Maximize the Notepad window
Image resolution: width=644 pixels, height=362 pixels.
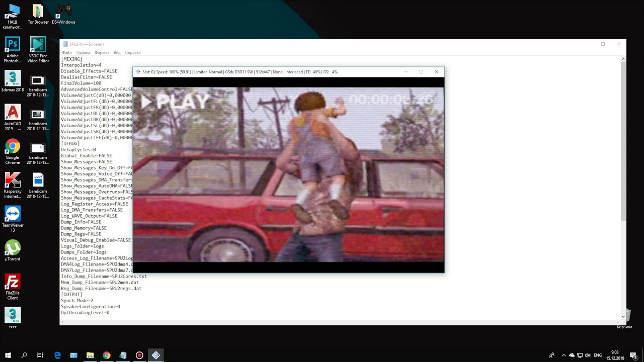[x=603, y=44]
